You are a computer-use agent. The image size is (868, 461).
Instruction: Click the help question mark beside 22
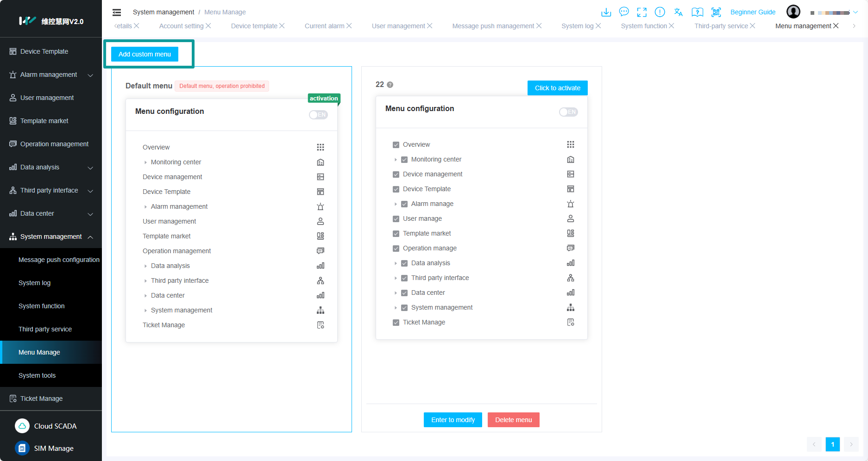390,85
